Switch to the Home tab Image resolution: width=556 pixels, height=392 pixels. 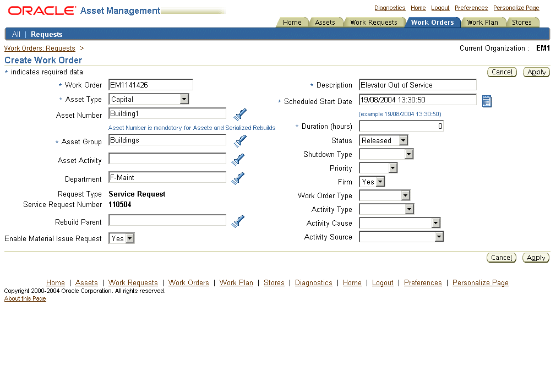point(292,23)
